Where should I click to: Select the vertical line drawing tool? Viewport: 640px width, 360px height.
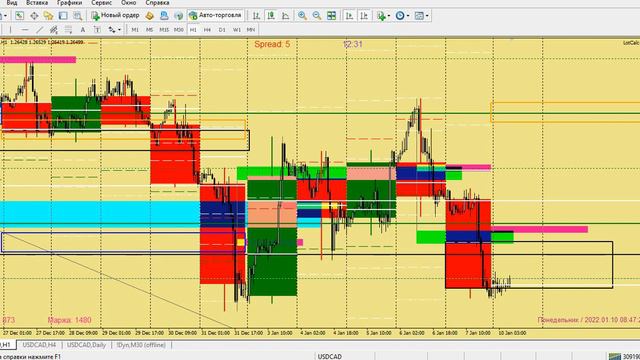(10, 30)
